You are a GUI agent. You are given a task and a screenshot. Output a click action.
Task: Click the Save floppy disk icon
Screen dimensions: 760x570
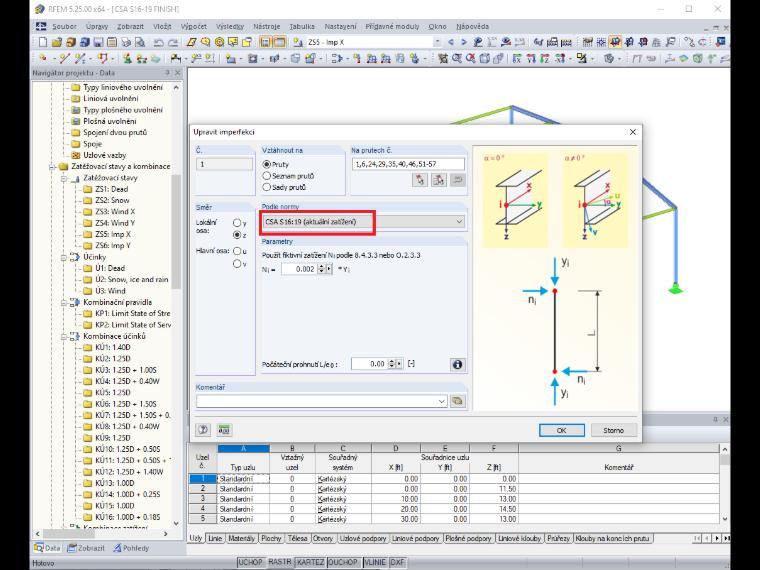point(98,42)
